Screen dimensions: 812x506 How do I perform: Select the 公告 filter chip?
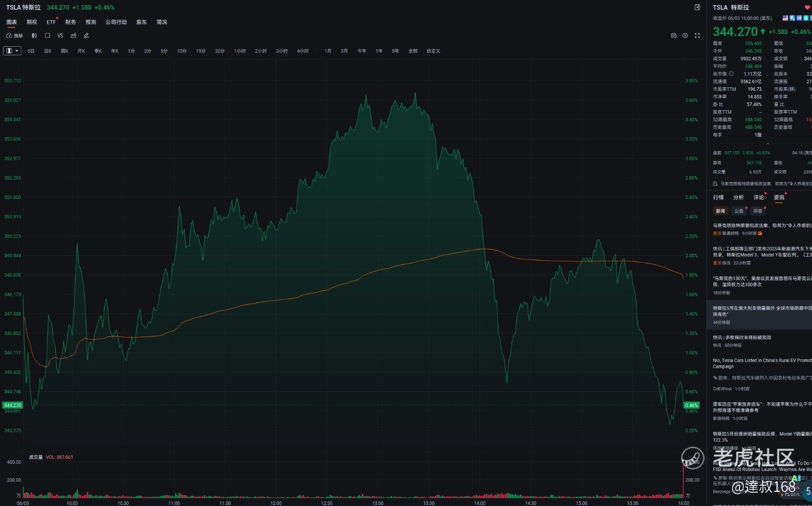[739, 211]
